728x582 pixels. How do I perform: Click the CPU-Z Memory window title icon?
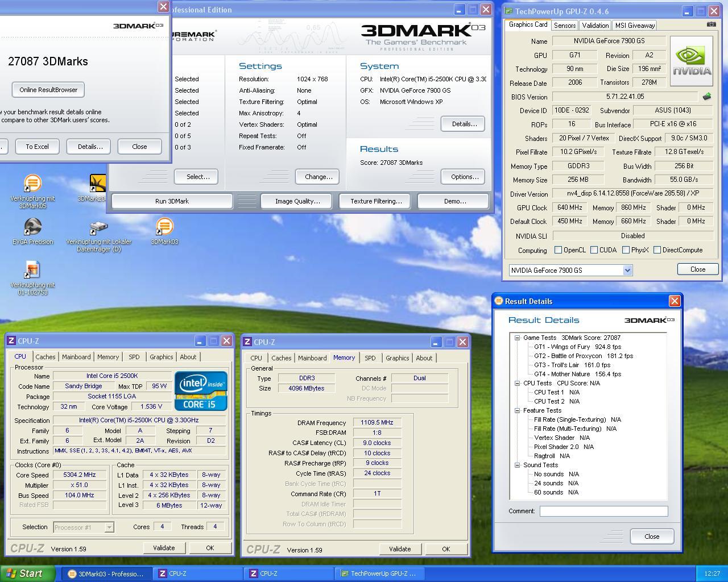point(247,342)
